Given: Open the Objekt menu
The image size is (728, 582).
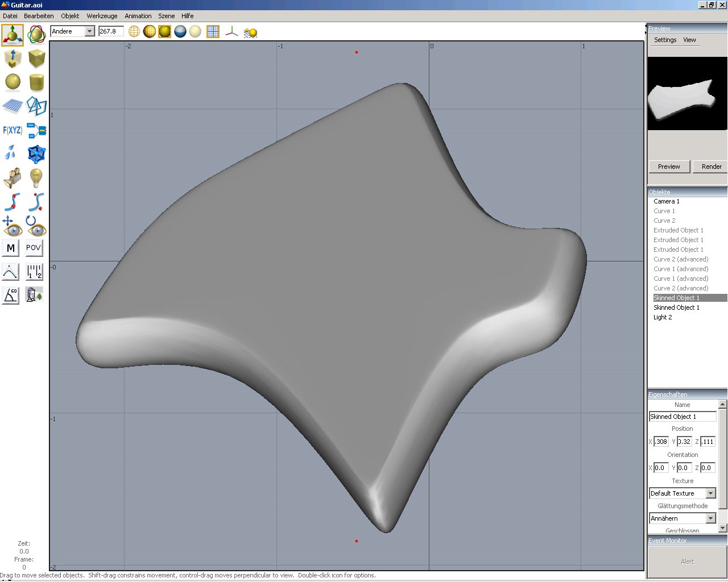Looking at the screenshot, I should pyautogui.click(x=71, y=16).
